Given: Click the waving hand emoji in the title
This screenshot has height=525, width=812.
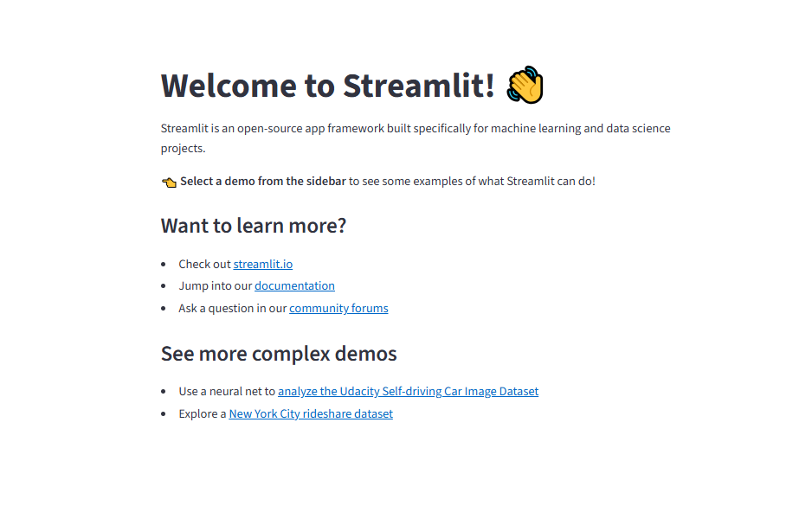Looking at the screenshot, I should coord(525,85).
